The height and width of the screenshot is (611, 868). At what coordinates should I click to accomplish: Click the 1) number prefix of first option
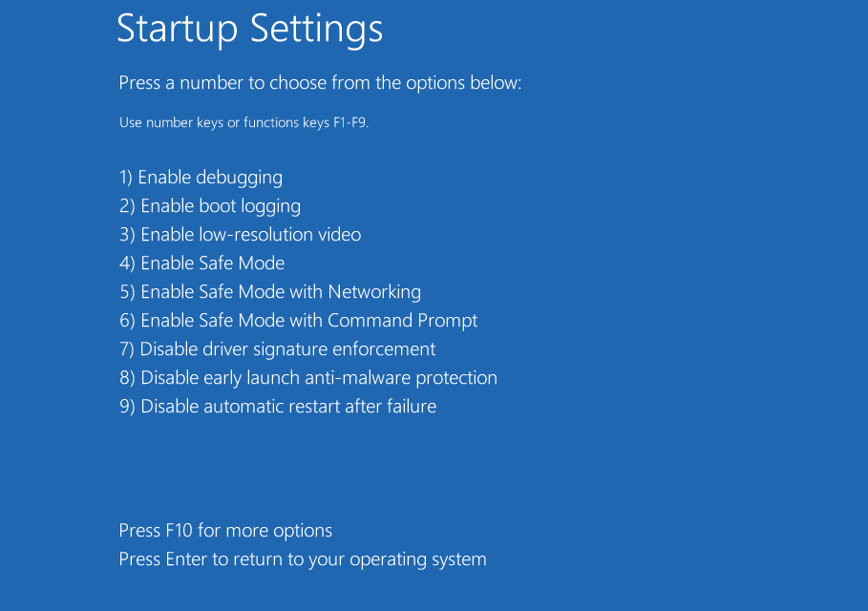126,178
